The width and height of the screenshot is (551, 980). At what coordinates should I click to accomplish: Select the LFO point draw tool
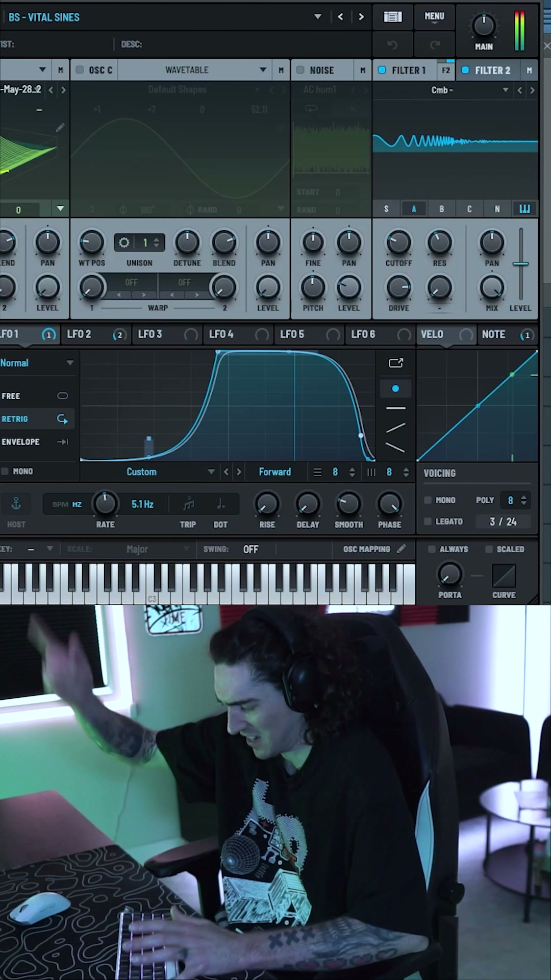point(395,388)
